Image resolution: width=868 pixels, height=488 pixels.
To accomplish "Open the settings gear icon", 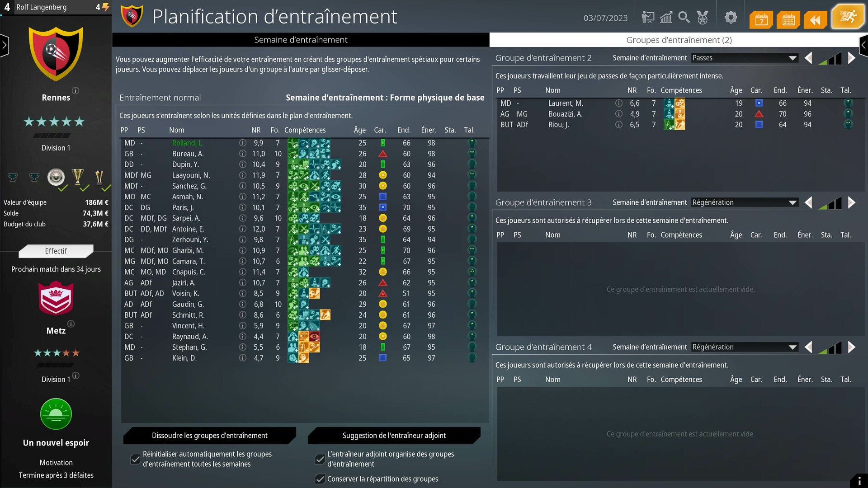I will 731,18.
